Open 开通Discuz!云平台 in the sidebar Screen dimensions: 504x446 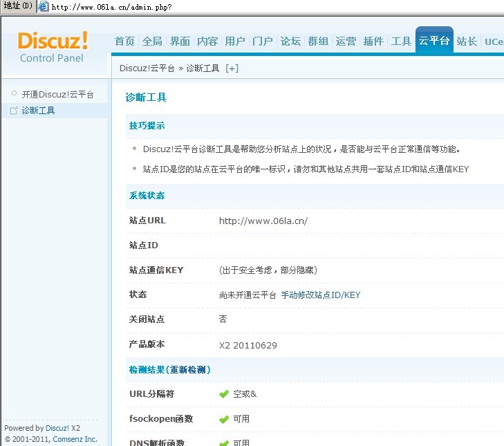click(57, 94)
